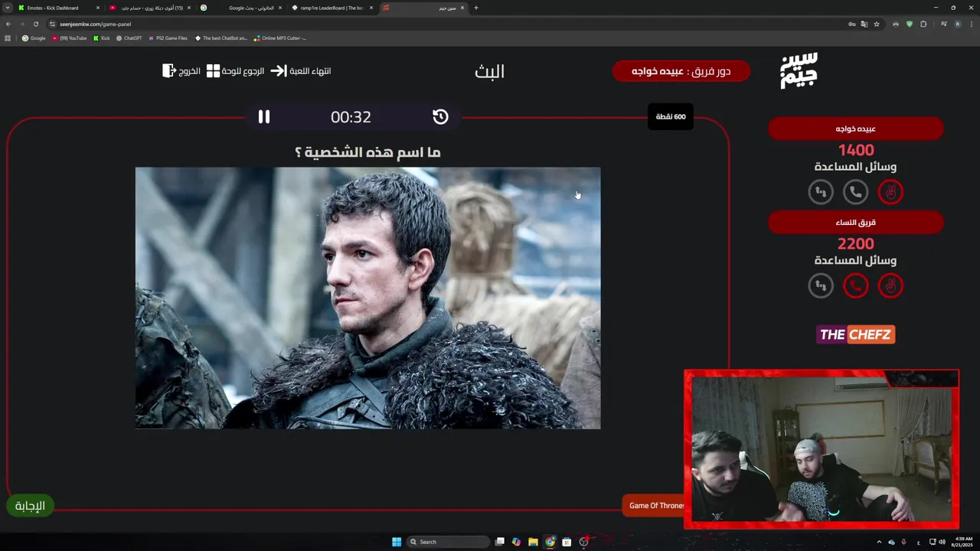Open the Chrome profile avatar R

pos(957,24)
